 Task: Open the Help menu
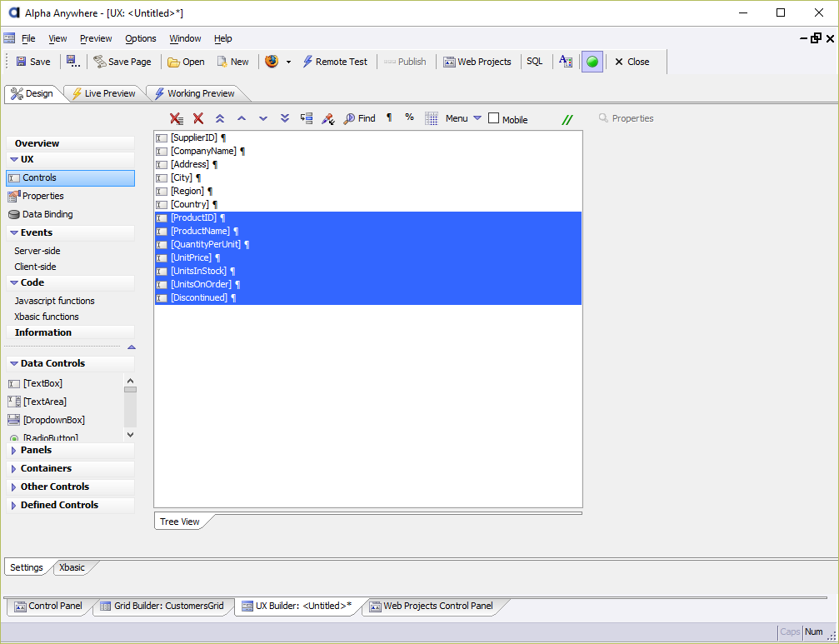pyautogui.click(x=223, y=38)
